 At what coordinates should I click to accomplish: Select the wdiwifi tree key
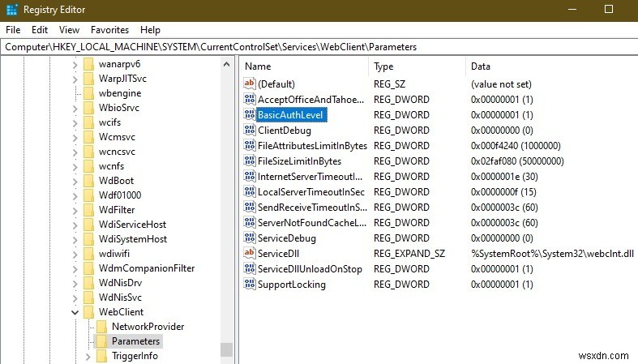point(114,254)
